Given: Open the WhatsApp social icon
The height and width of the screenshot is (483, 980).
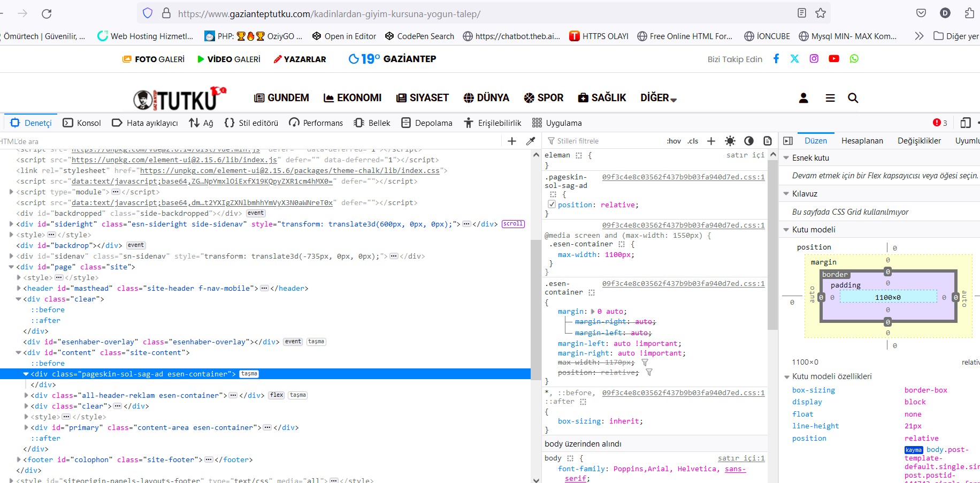Looking at the screenshot, I should coord(854,58).
